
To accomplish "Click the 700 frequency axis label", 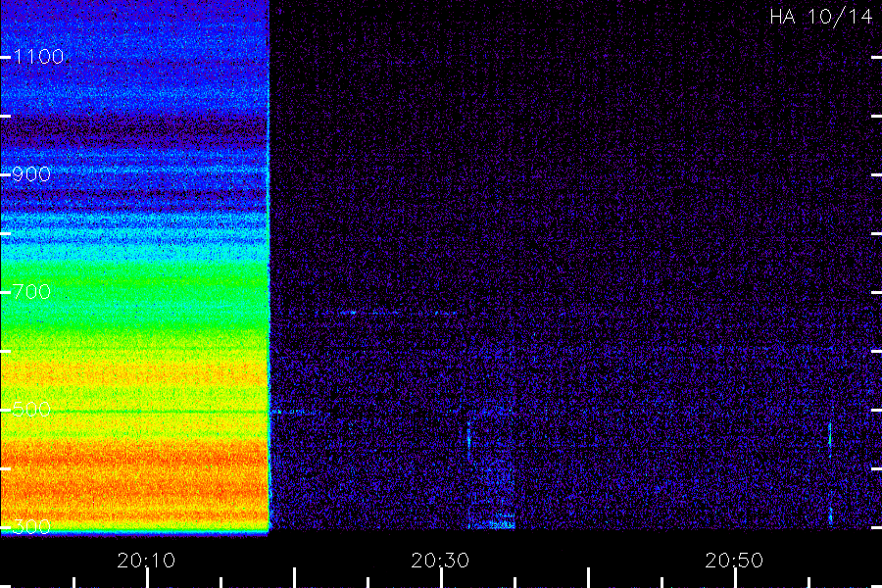I will (31, 291).
